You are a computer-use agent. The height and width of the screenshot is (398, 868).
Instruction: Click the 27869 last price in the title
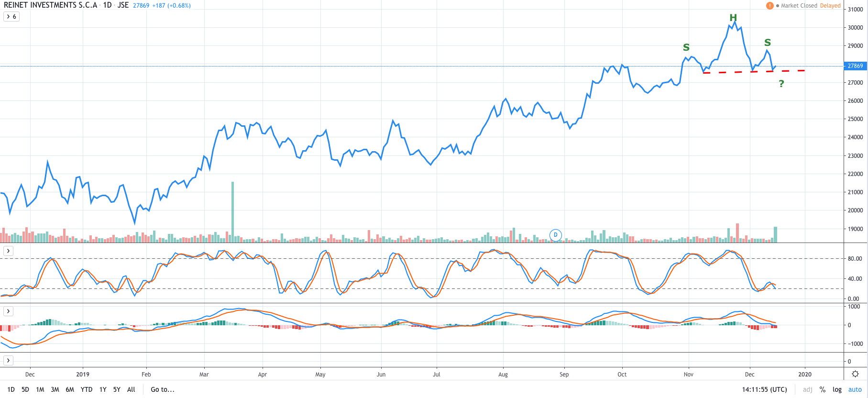tap(141, 6)
